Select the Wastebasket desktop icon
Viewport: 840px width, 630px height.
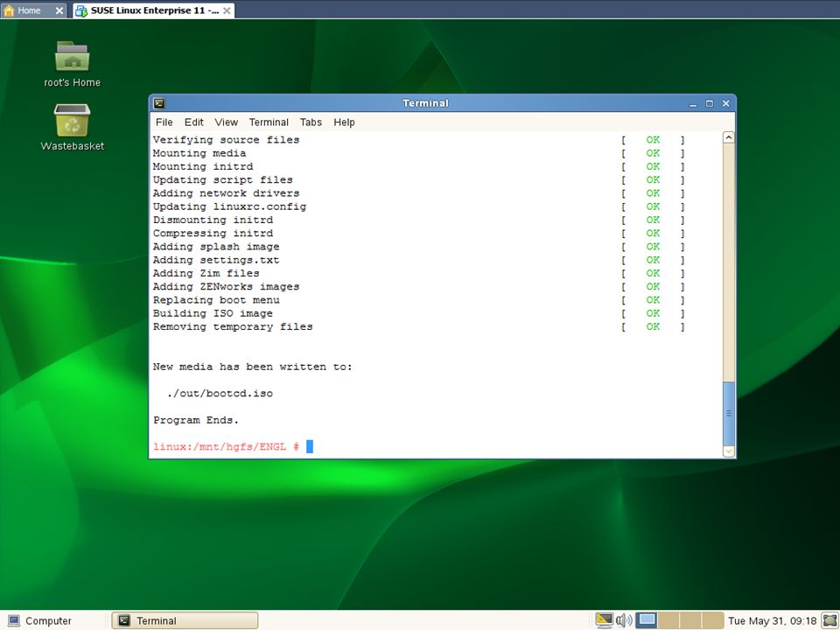coord(73,120)
